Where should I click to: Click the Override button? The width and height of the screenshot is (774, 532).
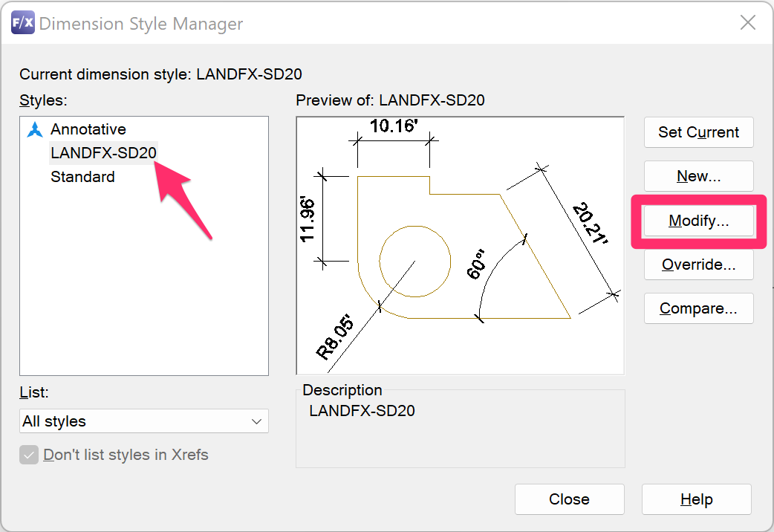(698, 265)
